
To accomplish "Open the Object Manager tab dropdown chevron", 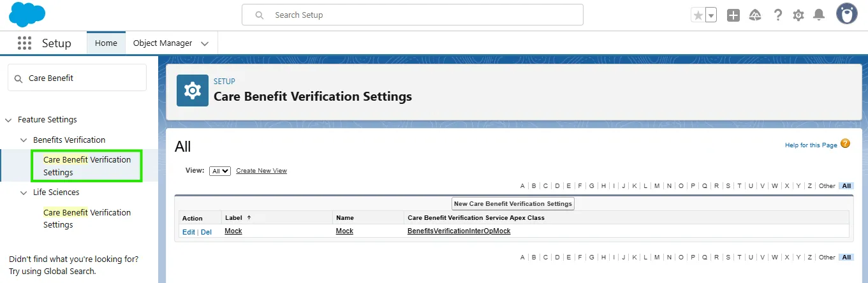I will pyautogui.click(x=205, y=43).
